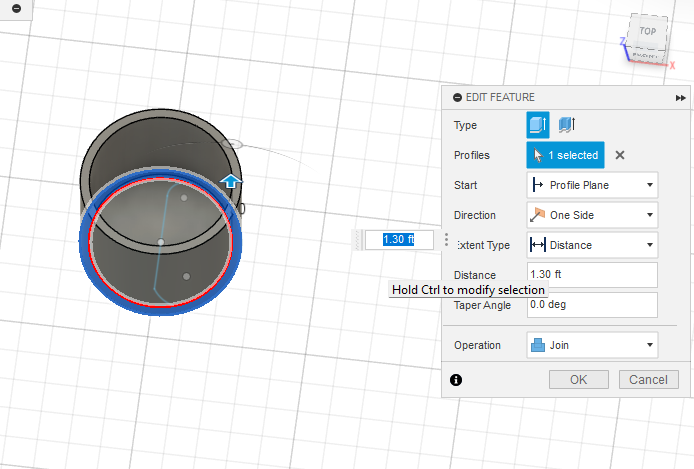
Task: Click the info icon in dialog footer
Action: point(456,380)
